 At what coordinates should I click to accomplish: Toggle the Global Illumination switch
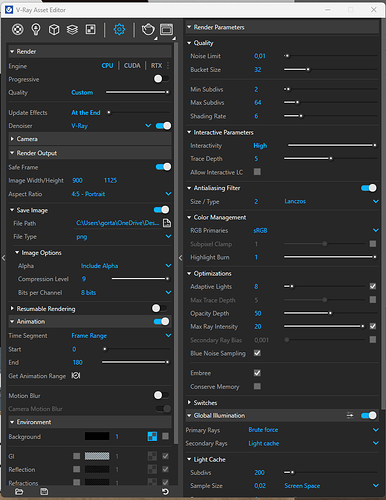[x=369, y=415]
